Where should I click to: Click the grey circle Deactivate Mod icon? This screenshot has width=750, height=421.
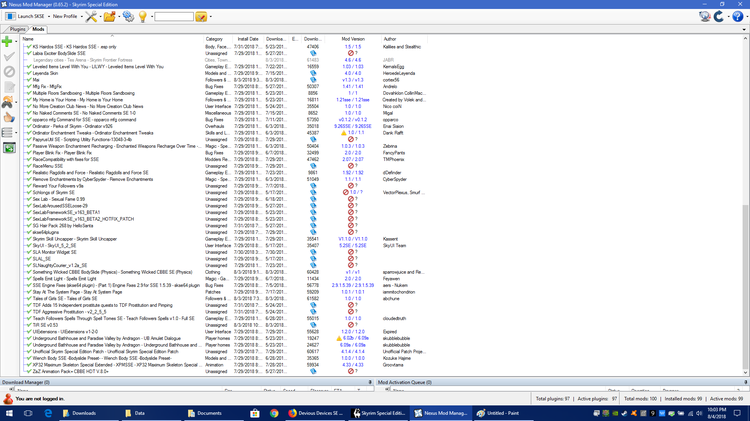click(9, 72)
